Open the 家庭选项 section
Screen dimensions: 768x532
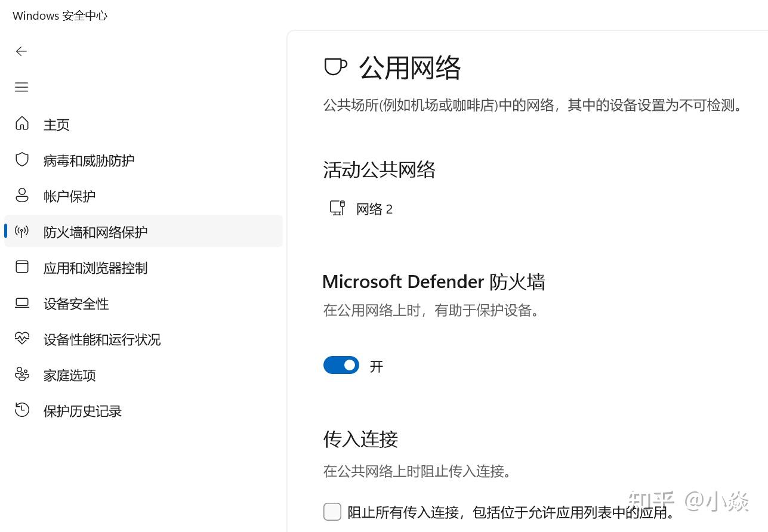click(x=71, y=375)
